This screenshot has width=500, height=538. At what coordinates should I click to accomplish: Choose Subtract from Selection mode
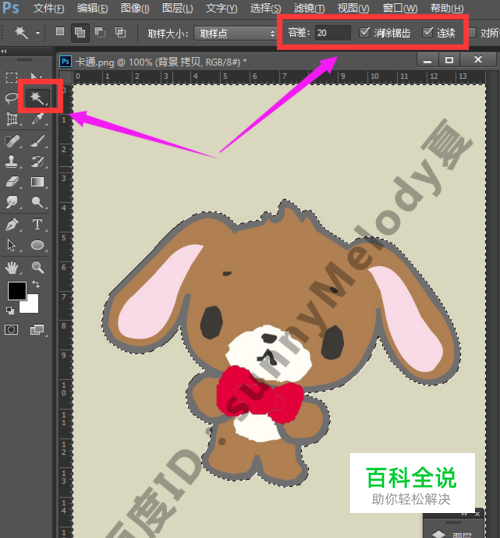click(x=100, y=32)
